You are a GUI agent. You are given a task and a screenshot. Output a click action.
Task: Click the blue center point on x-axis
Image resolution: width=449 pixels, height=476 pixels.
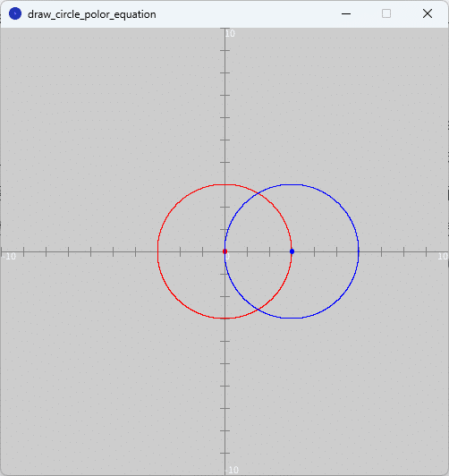(292, 251)
